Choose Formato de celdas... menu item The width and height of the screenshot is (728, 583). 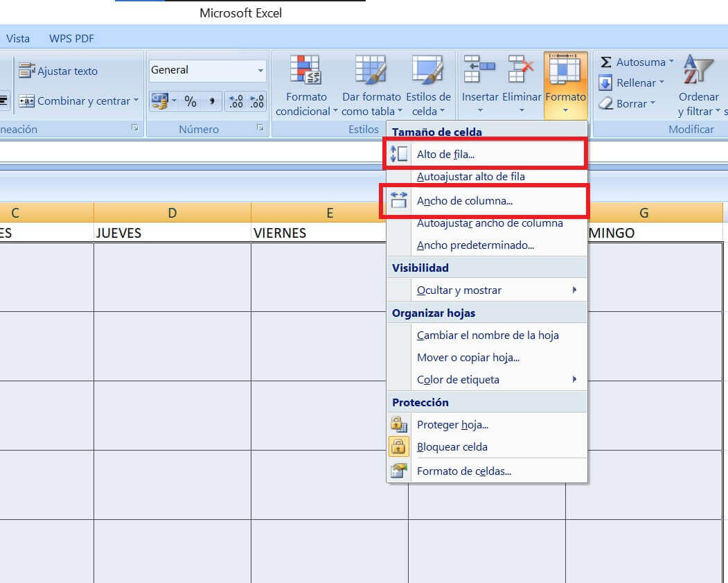486,471
